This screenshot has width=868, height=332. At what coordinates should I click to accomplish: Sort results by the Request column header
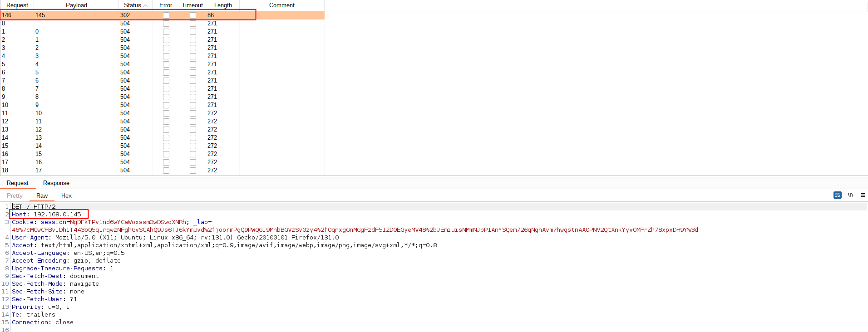(17, 5)
